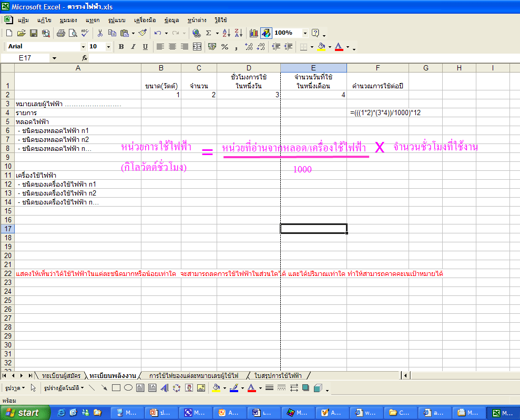520x420 pixels.
Task: Open the แฟ้ม (File) menu
Action: [23, 20]
